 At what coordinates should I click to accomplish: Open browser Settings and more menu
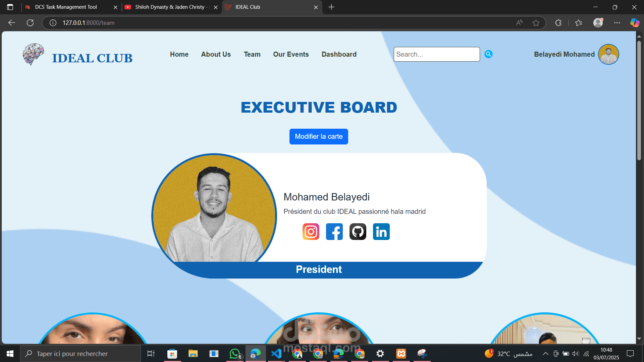click(x=617, y=23)
